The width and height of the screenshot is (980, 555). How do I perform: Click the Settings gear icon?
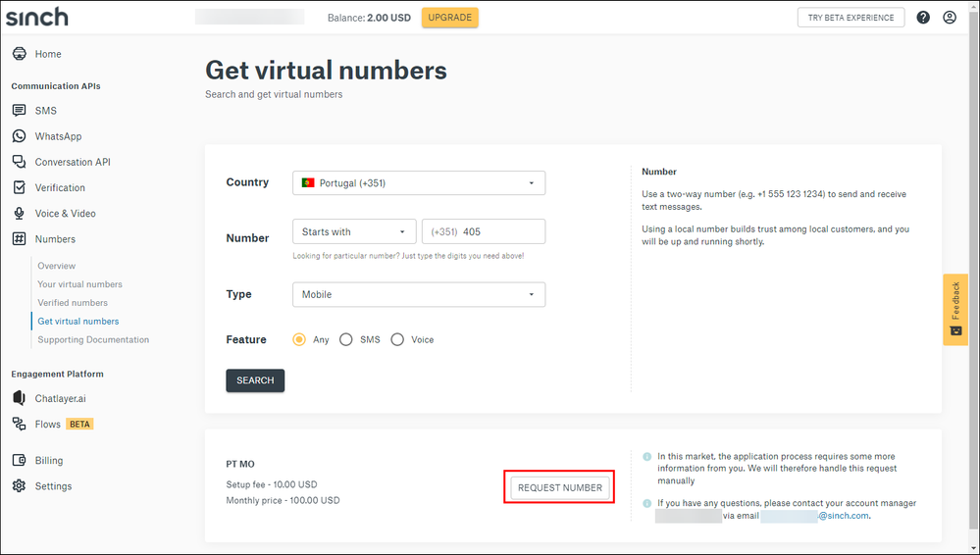coord(20,486)
